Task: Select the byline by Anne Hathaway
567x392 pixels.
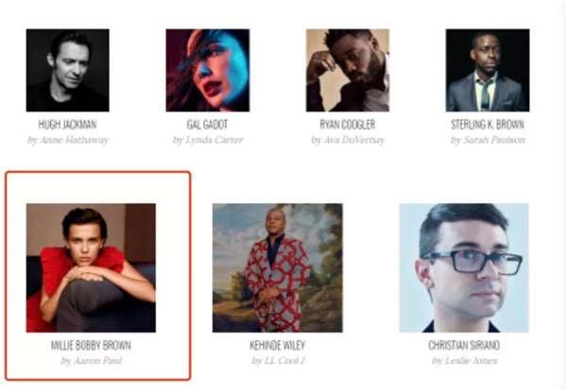Action: 68,140
